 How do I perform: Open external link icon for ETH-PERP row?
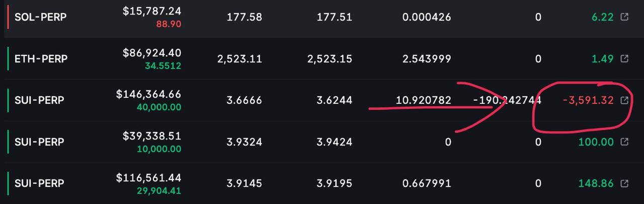click(x=624, y=59)
